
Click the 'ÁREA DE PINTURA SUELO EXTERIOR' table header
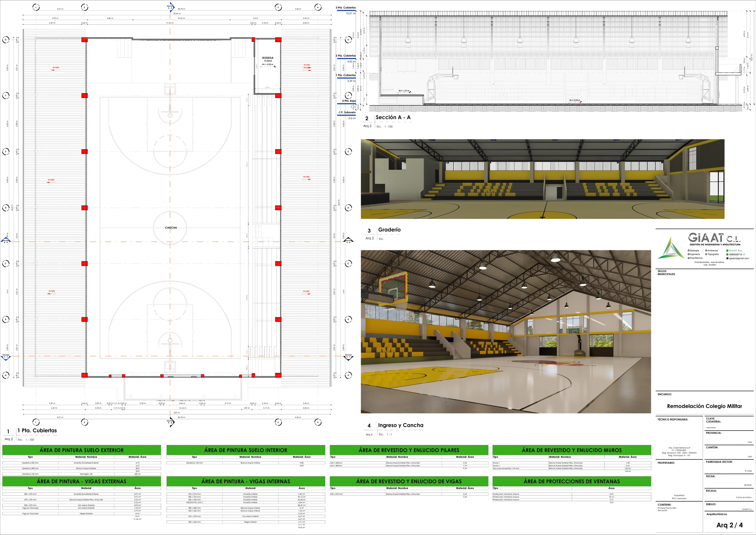82,450
